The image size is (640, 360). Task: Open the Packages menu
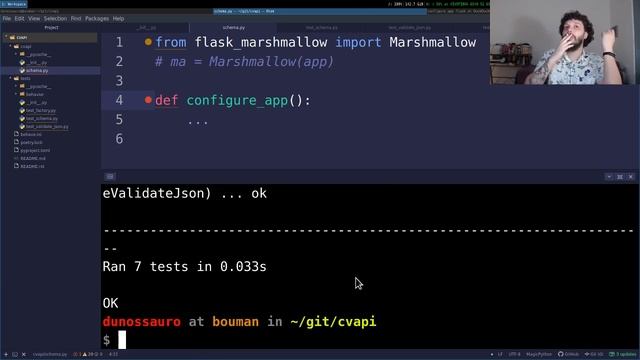[x=97, y=19]
